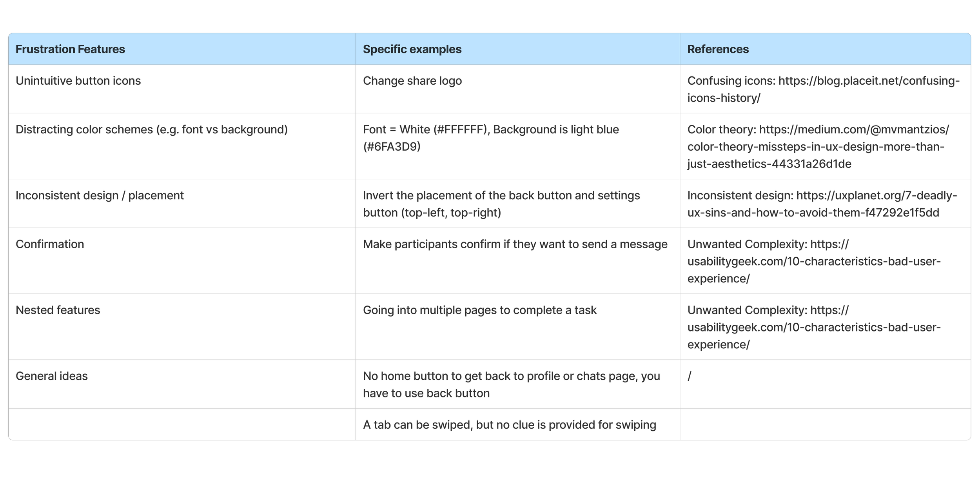
Task: Select the Inconsistent design / placement cell
Action: [100, 196]
